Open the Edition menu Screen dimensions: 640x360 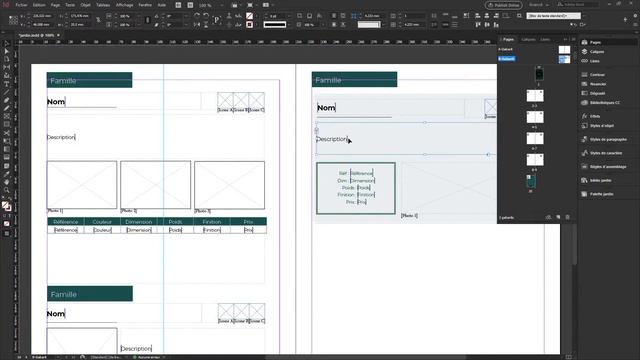pos(39,5)
